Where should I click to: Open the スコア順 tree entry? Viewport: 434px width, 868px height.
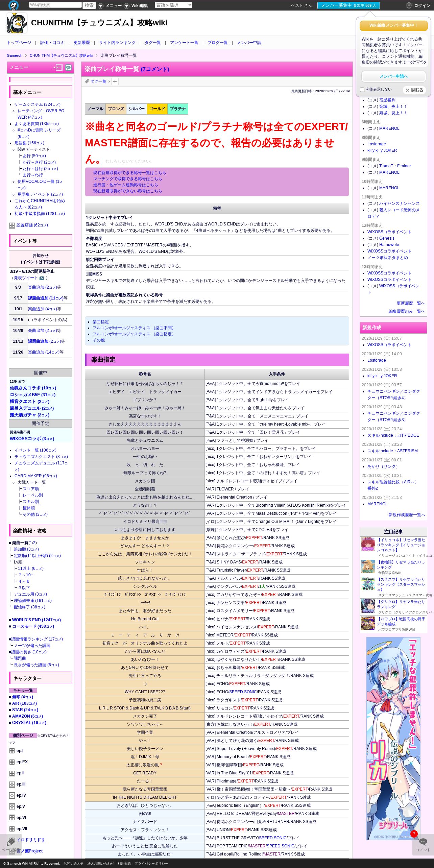31,489
